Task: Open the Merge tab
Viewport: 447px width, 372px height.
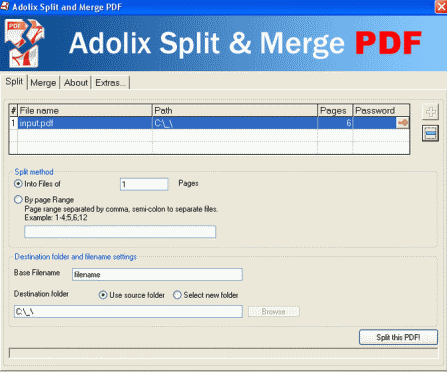Action: pyautogui.click(x=43, y=83)
